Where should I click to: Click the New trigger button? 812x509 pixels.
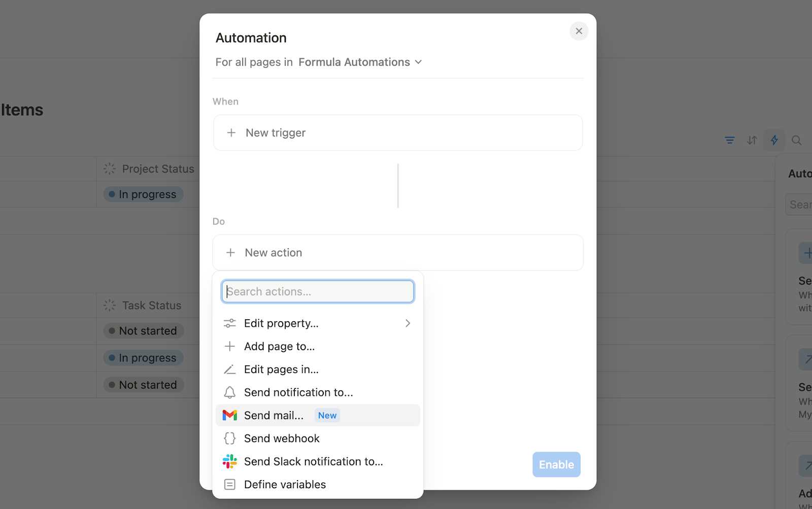(x=397, y=132)
